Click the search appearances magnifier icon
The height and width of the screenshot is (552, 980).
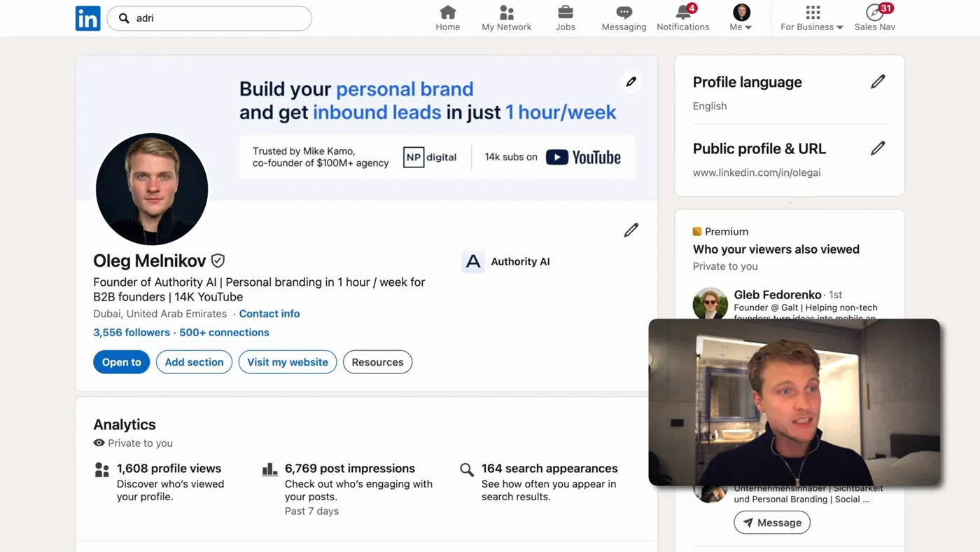click(467, 470)
